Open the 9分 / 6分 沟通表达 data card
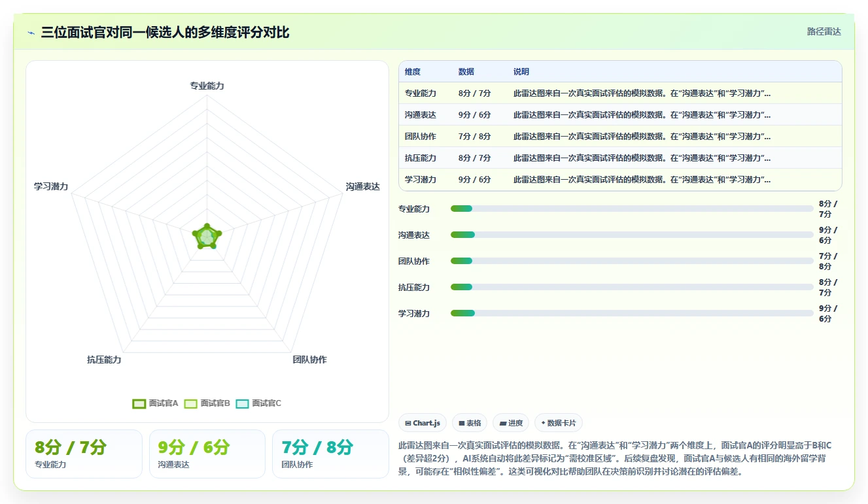868x504 pixels. point(207,454)
